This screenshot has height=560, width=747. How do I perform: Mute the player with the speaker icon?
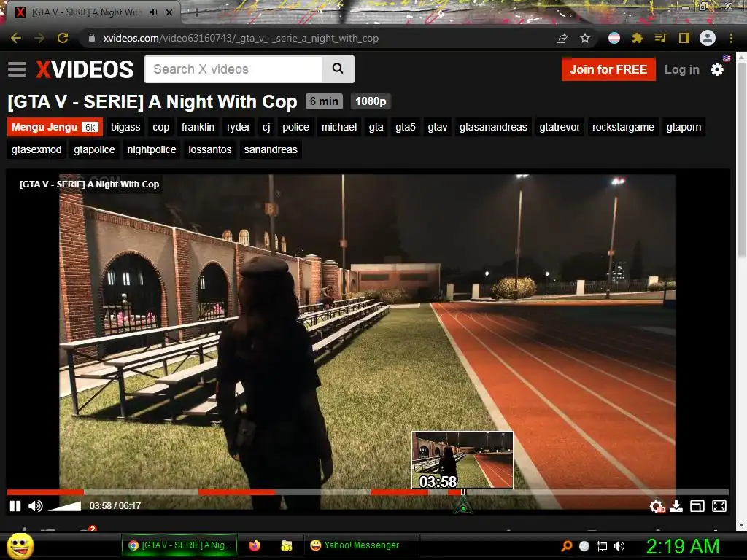pos(35,506)
